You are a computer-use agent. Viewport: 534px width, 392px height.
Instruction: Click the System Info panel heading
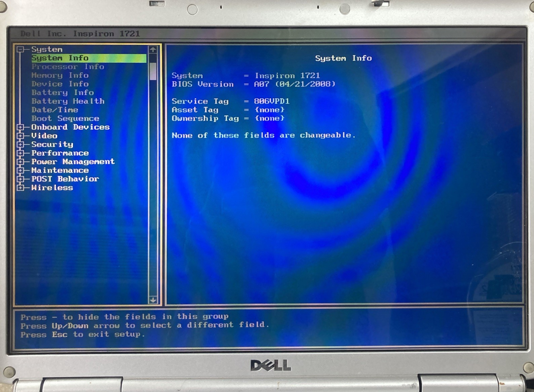pyautogui.click(x=343, y=58)
